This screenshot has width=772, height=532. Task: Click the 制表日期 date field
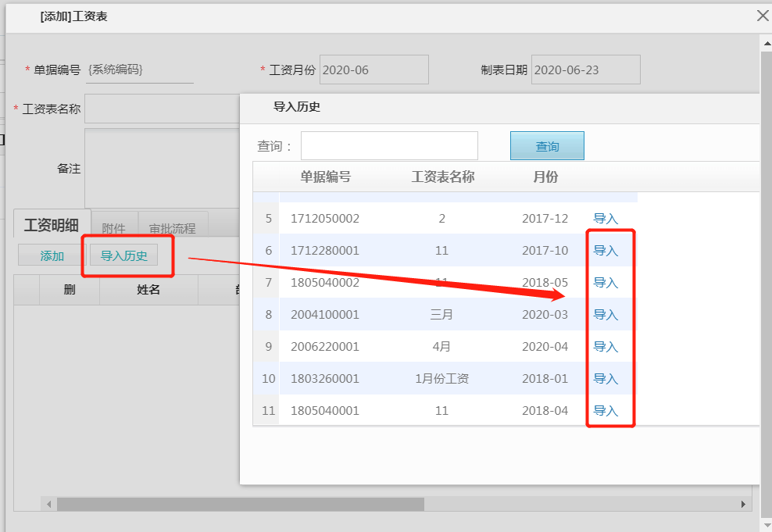585,70
